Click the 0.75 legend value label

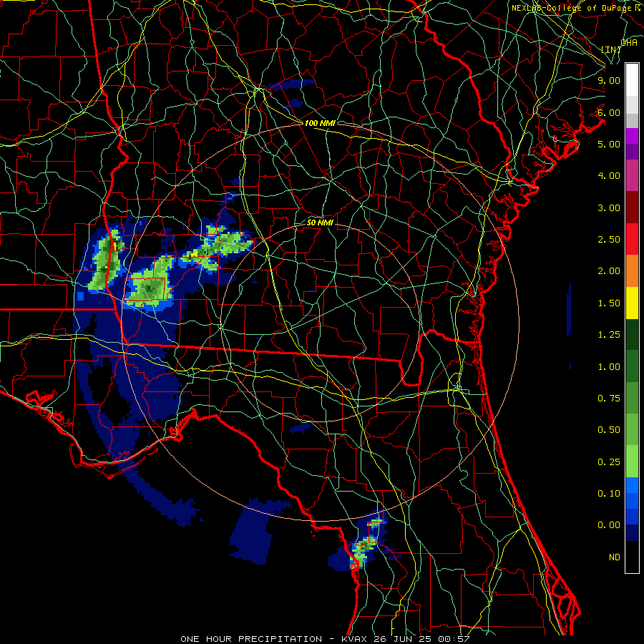pos(609,399)
